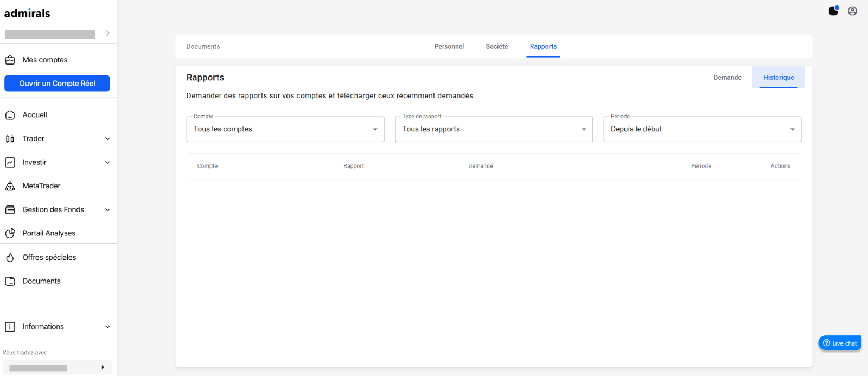Expand the Trader menu chevron

(107, 139)
